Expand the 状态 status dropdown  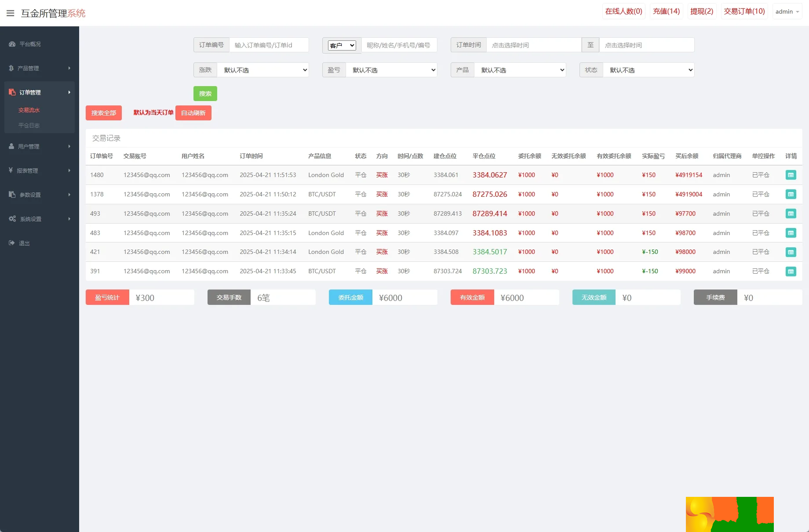tap(649, 70)
